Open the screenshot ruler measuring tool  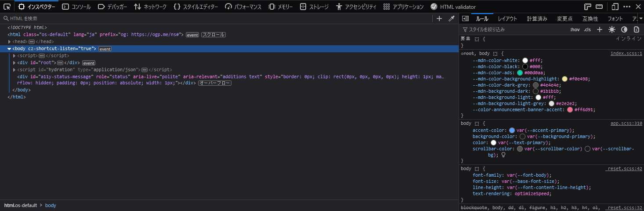click(x=599, y=7)
